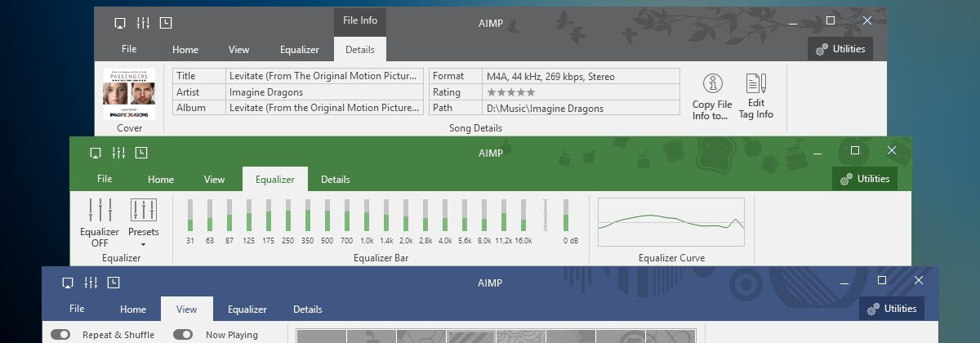Click the 350 Hz equalizer band slider
This screenshot has height=343, width=980.
[x=308, y=215]
